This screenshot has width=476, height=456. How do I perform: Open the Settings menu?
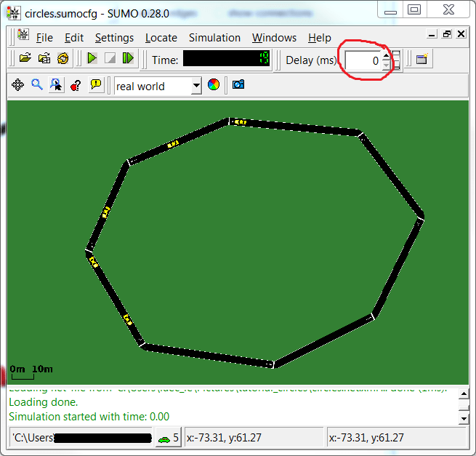[114, 38]
